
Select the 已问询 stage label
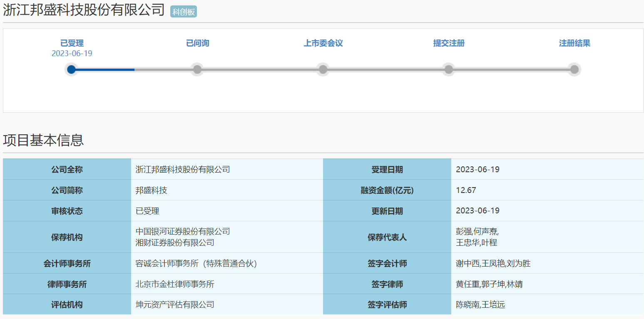(x=197, y=43)
